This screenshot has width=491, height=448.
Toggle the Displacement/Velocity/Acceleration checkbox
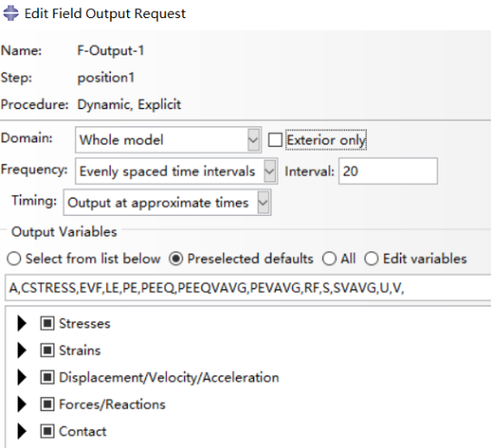tap(47, 377)
